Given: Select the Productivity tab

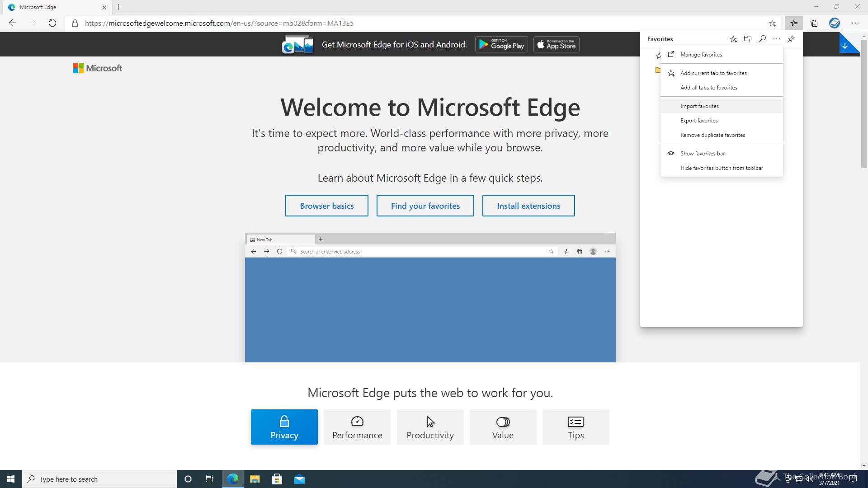Looking at the screenshot, I should 430,427.
